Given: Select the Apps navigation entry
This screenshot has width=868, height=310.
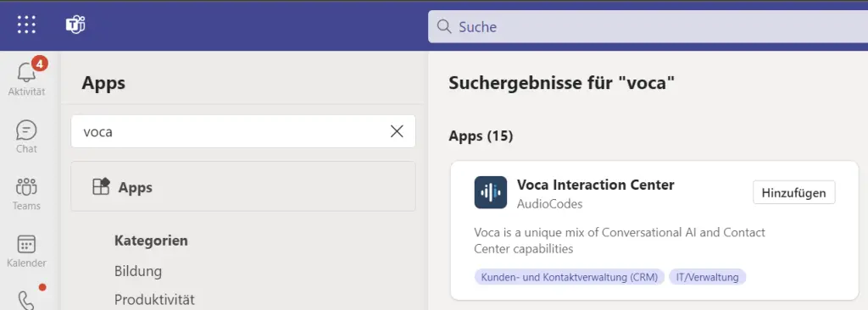Looking at the screenshot, I should point(243,186).
